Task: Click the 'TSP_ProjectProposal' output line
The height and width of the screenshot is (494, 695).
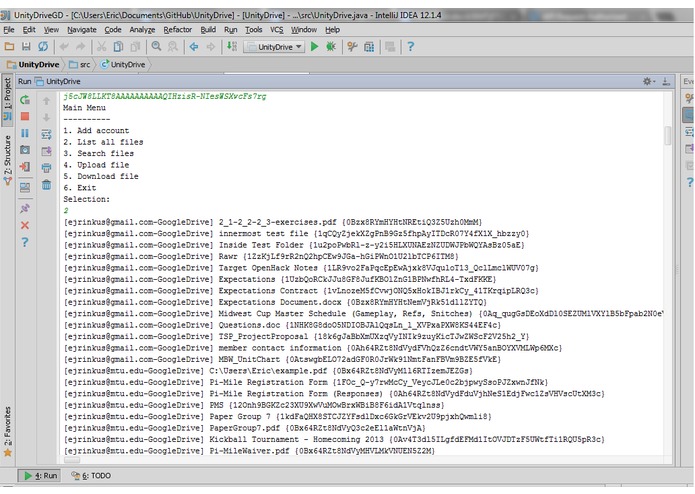Action: coord(297,336)
